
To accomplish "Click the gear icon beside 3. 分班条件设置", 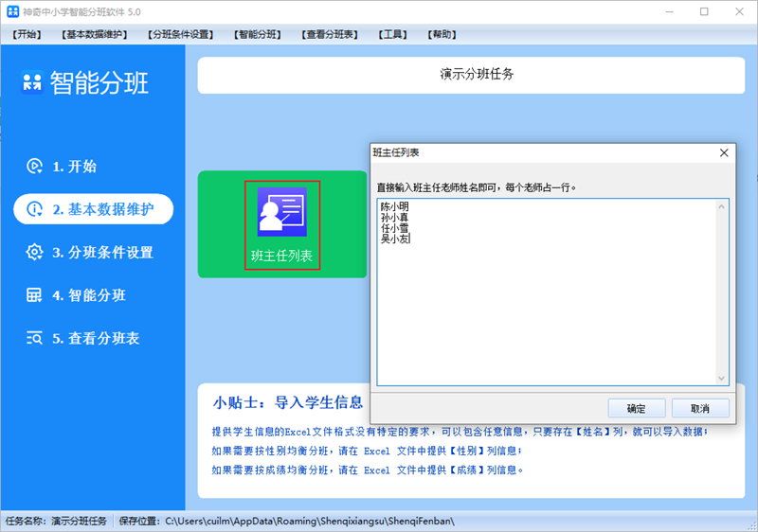I will (x=34, y=252).
